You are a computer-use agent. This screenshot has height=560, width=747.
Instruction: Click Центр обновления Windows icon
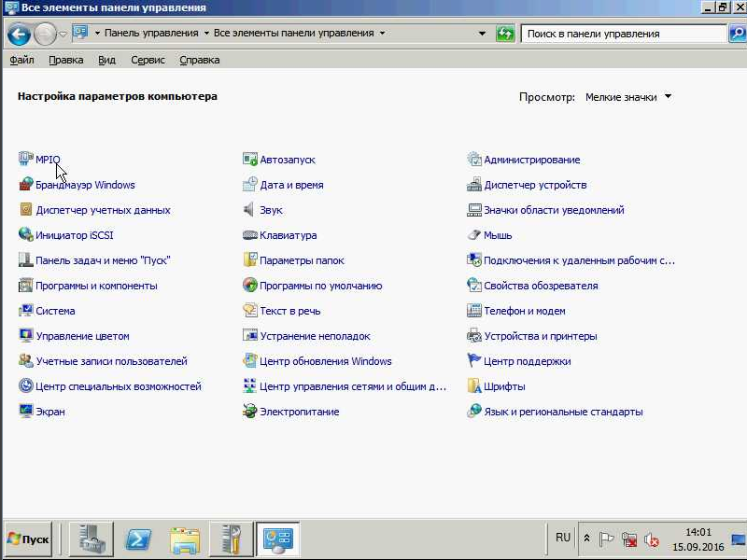coord(250,361)
